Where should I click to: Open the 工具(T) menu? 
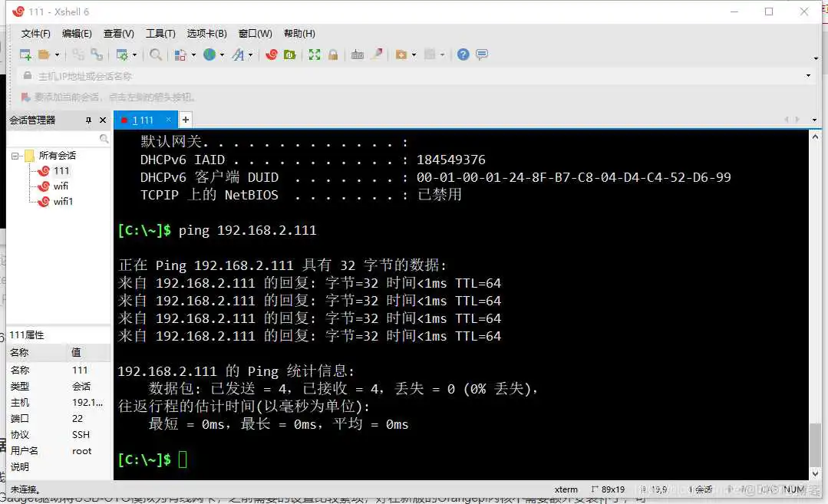pyautogui.click(x=160, y=33)
